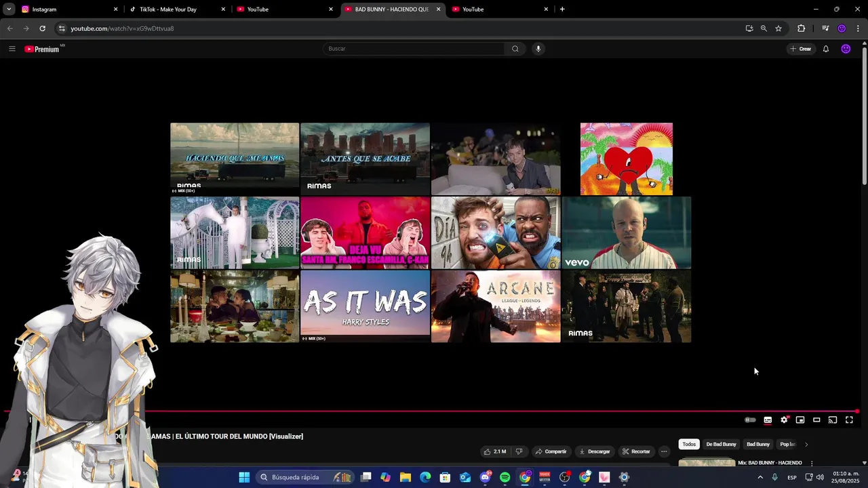The width and height of the screenshot is (868, 488).
Task: Open volume control in system tray
Action: point(820,477)
